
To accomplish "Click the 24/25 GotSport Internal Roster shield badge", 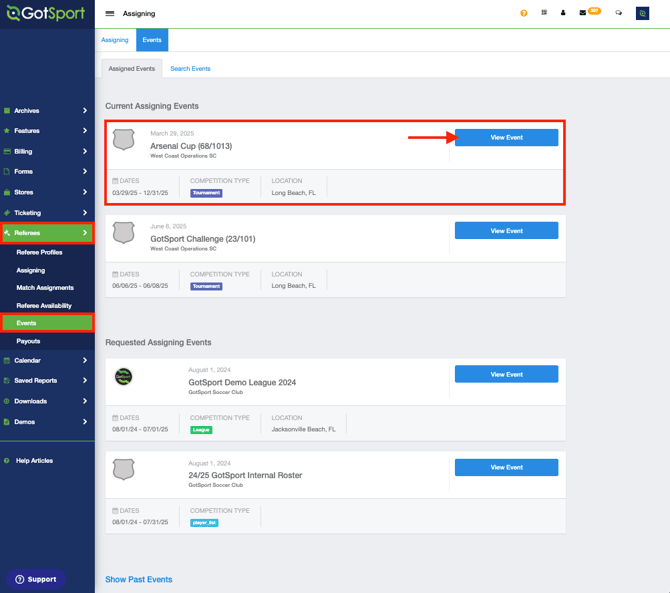I will coord(123,470).
